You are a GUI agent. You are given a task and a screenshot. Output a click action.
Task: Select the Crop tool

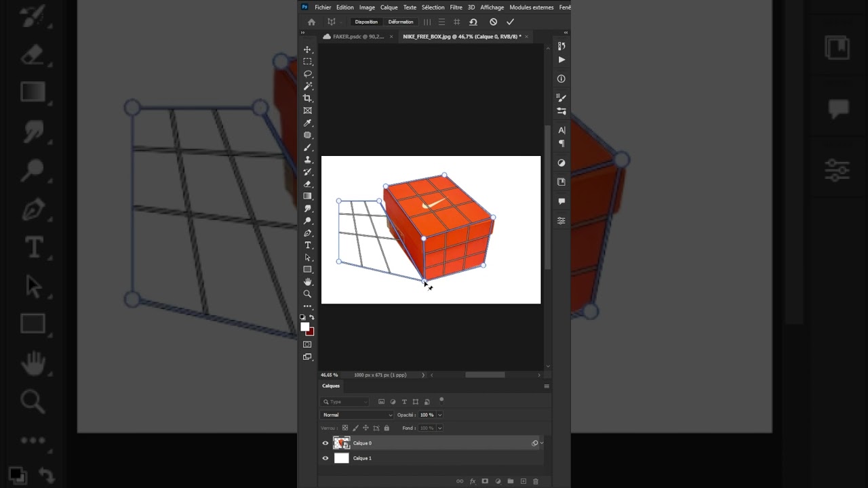coord(307,98)
